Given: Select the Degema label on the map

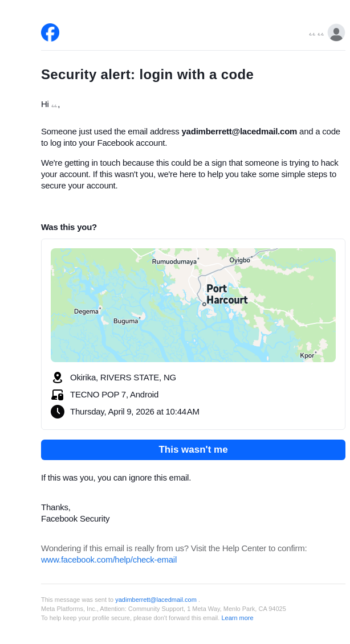Looking at the screenshot, I should (86, 311).
